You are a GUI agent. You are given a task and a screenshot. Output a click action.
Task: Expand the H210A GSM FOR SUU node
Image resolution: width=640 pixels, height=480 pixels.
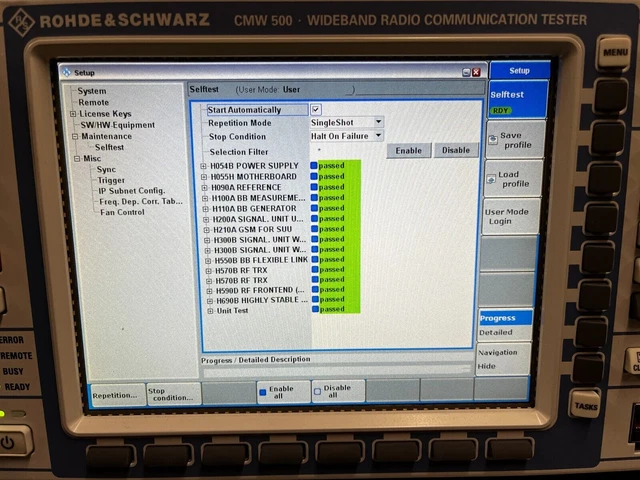[x=207, y=230]
